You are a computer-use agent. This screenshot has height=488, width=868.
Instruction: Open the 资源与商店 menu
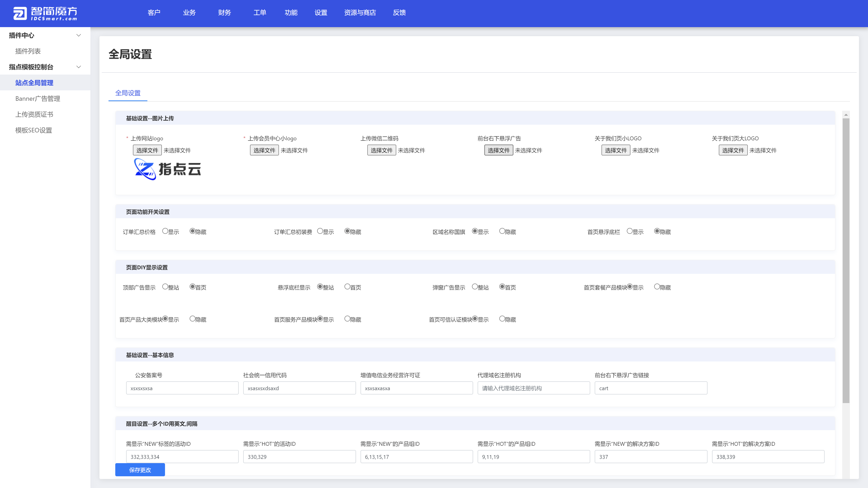point(360,13)
